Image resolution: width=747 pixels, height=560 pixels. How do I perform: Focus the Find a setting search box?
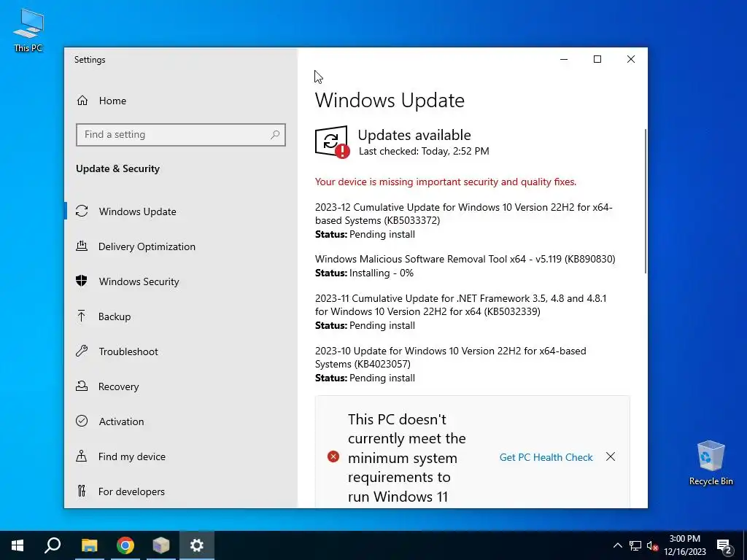(x=181, y=135)
